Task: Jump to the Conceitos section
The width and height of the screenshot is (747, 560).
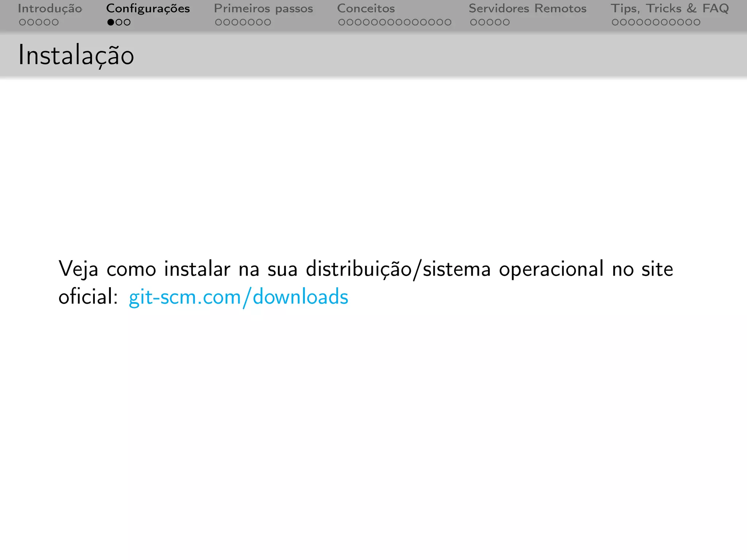Action: (x=366, y=8)
